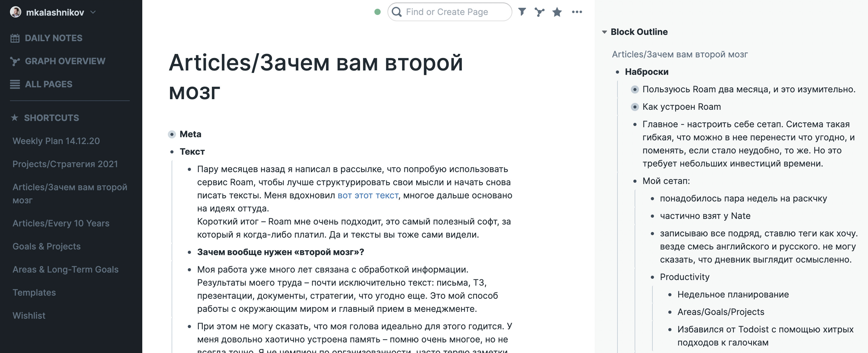
Task: Open Templates shortcut
Action: [34, 293]
